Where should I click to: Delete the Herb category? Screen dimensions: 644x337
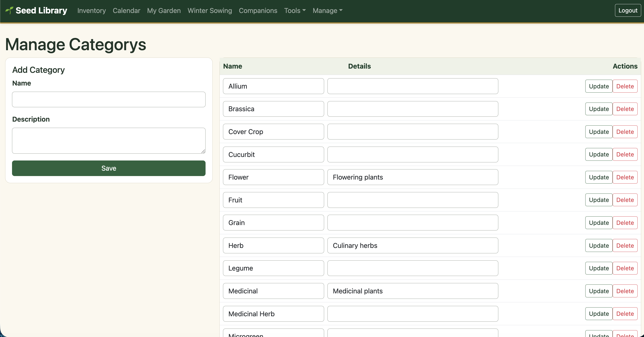[625, 246]
